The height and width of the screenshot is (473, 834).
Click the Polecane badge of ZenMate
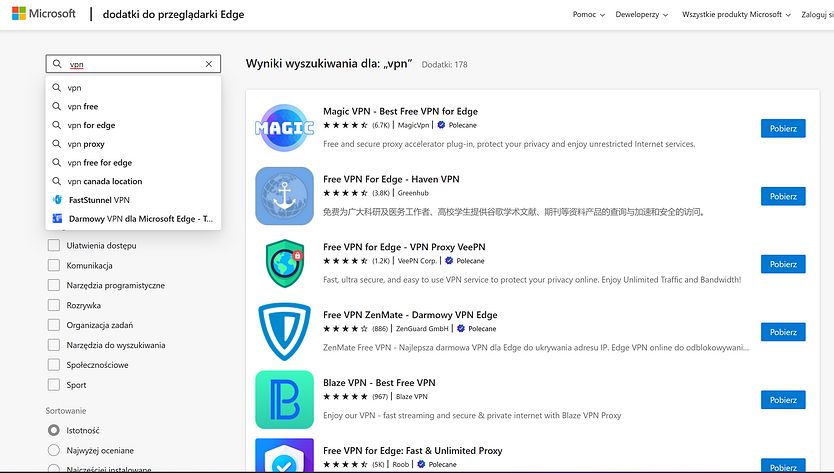click(477, 329)
